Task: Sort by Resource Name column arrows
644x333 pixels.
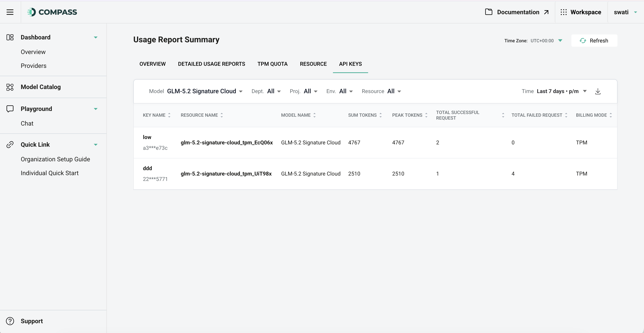Action: 222,115
